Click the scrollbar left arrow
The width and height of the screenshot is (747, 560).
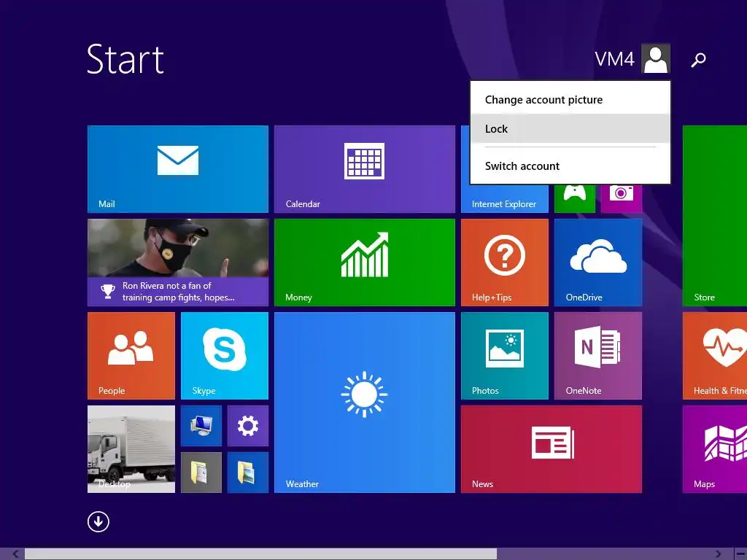[x=15, y=554]
